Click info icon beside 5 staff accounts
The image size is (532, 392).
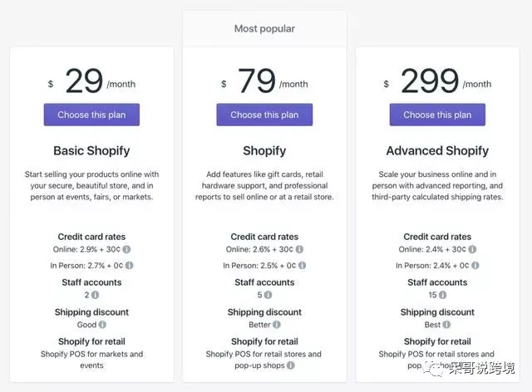click(268, 295)
